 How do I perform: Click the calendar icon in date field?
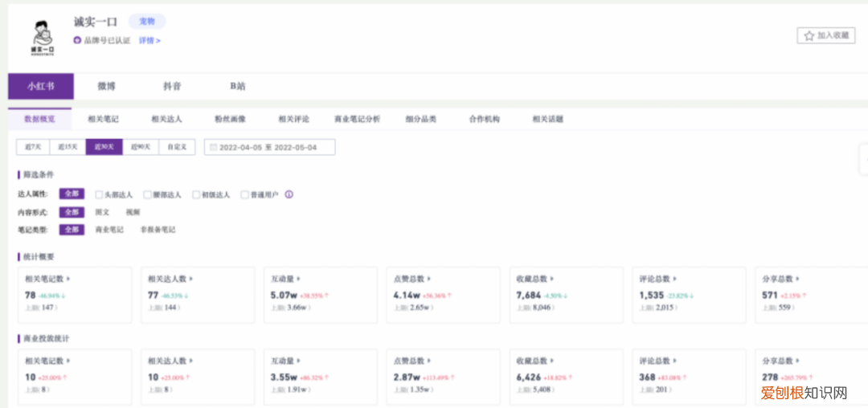213,148
